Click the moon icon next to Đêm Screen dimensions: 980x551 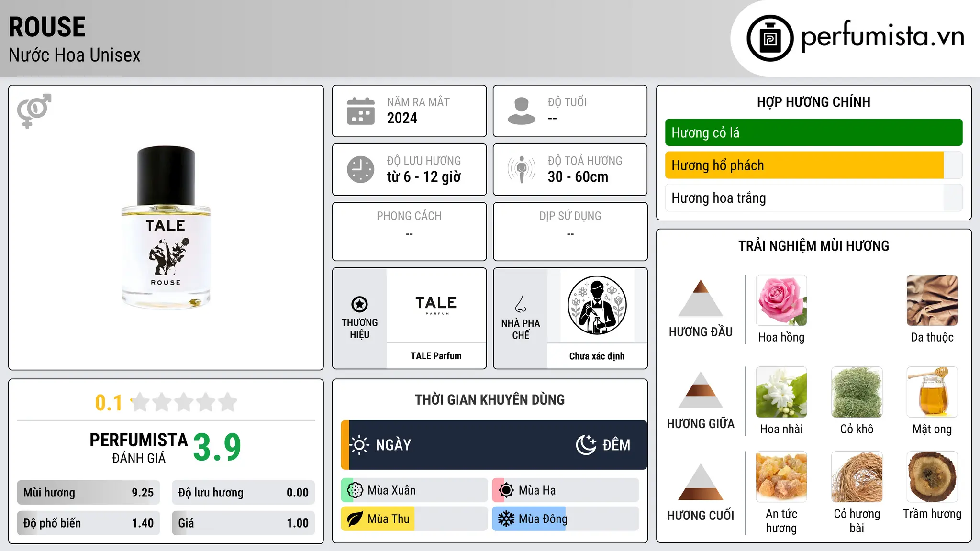pyautogui.click(x=586, y=445)
